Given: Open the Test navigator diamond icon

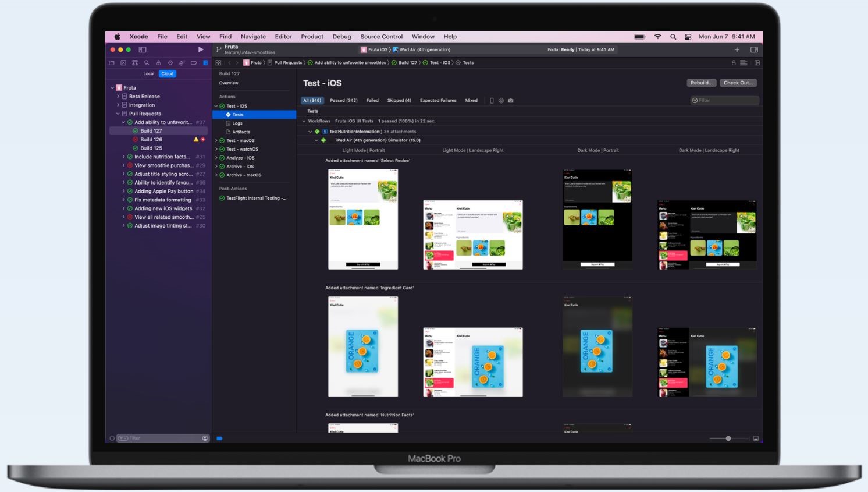Looking at the screenshot, I should [170, 63].
